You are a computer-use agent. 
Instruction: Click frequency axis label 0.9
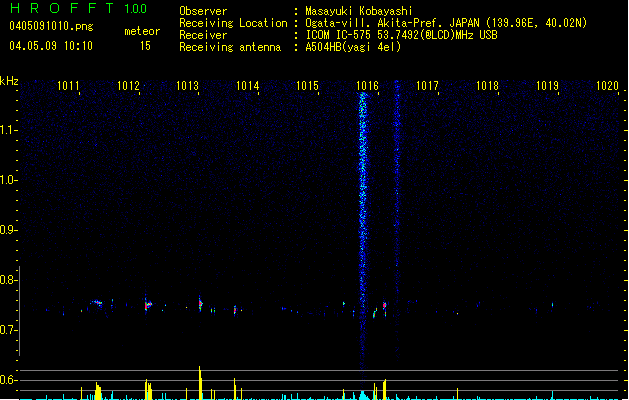(8, 230)
